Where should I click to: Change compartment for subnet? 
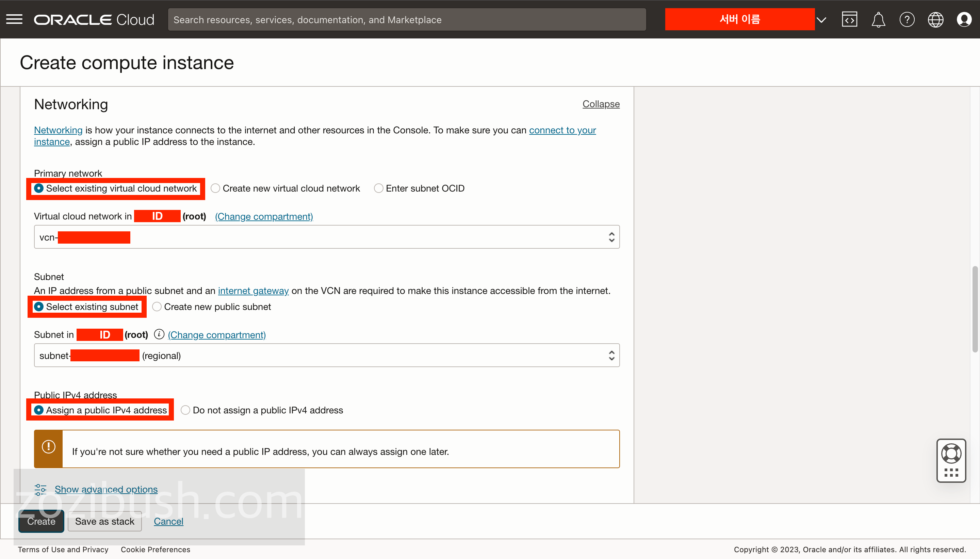(217, 335)
